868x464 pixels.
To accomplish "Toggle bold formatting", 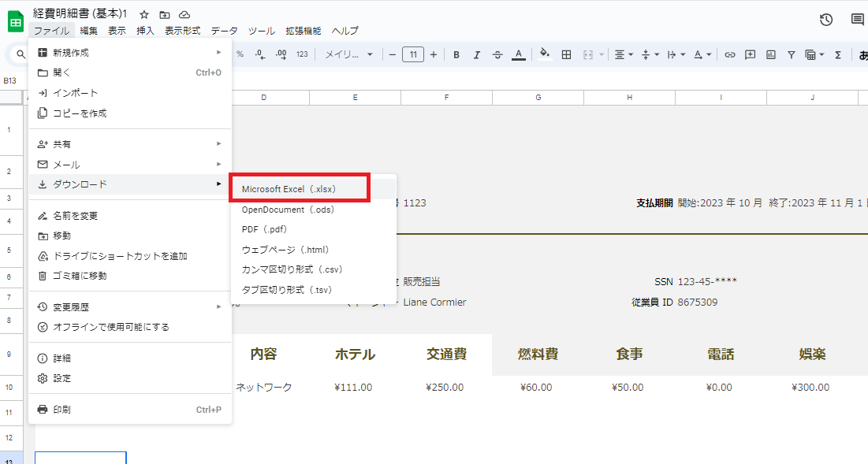I will (x=456, y=54).
